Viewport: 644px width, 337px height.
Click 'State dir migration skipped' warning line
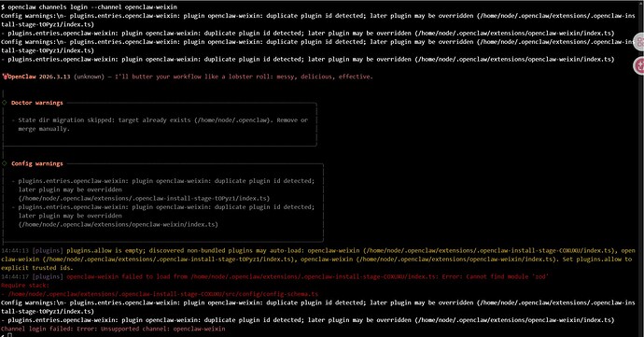[162, 120]
